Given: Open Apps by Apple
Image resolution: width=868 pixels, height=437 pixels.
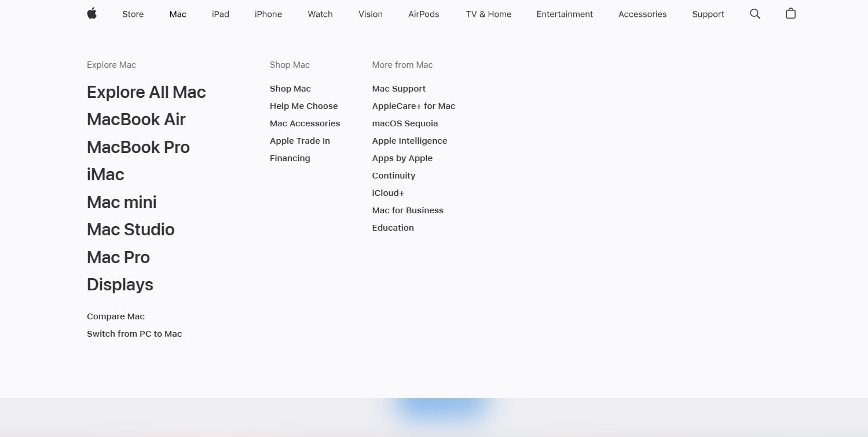Looking at the screenshot, I should pyautogui.click(x=402, y=158).
